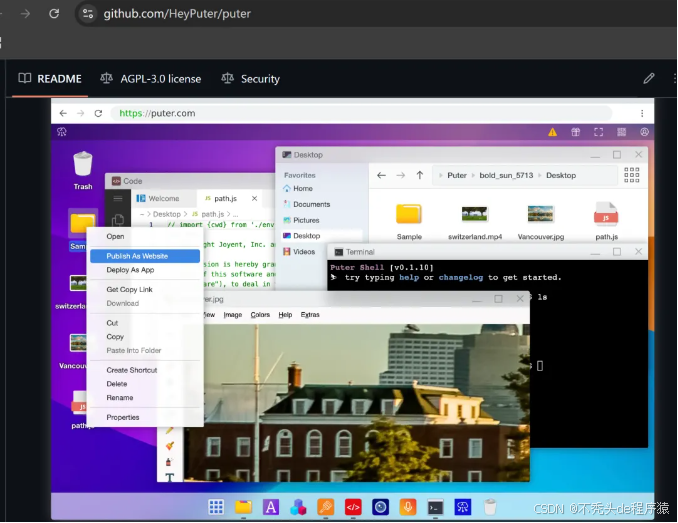
Task: Edit README with the pencil icon
Action: click(649, 78)
